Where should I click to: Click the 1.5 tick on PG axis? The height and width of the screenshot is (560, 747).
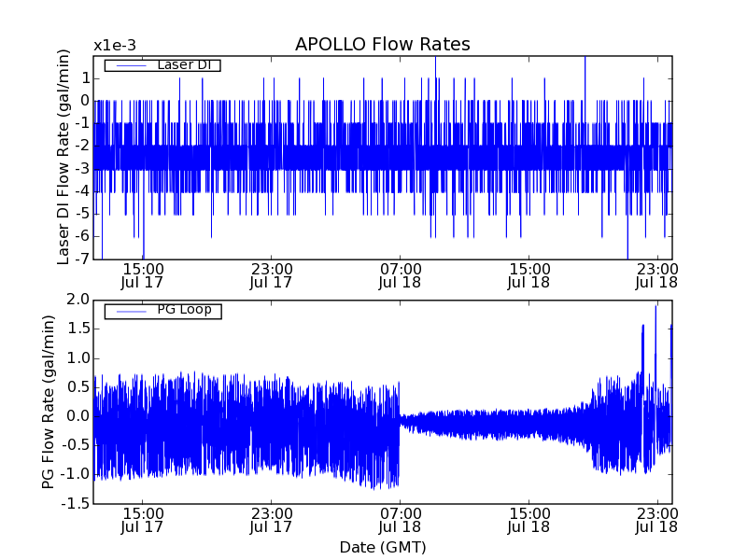tap(78, 329)
